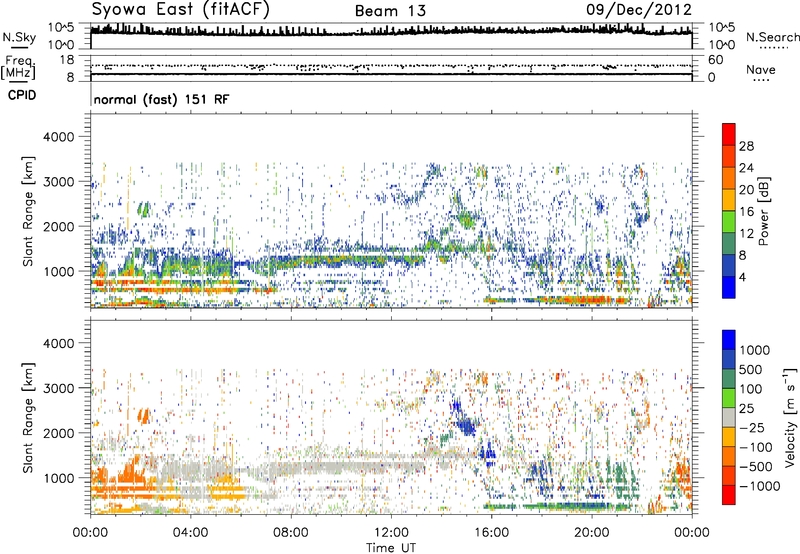Click the "20" value on Power colorbar
The width and height of the screenshot is (800, 554).
click(x=746, y=190)
